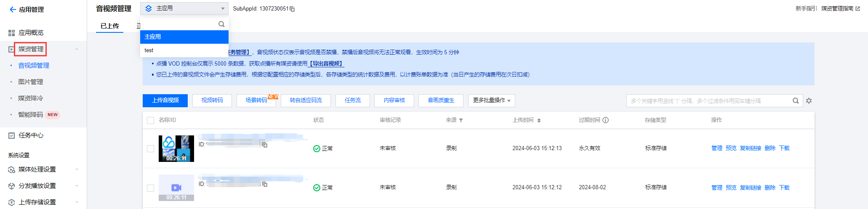Open 图片管理 in the sidebar
Image resolution: width=868 pixels, height=209 pixels.
point(30,82)
